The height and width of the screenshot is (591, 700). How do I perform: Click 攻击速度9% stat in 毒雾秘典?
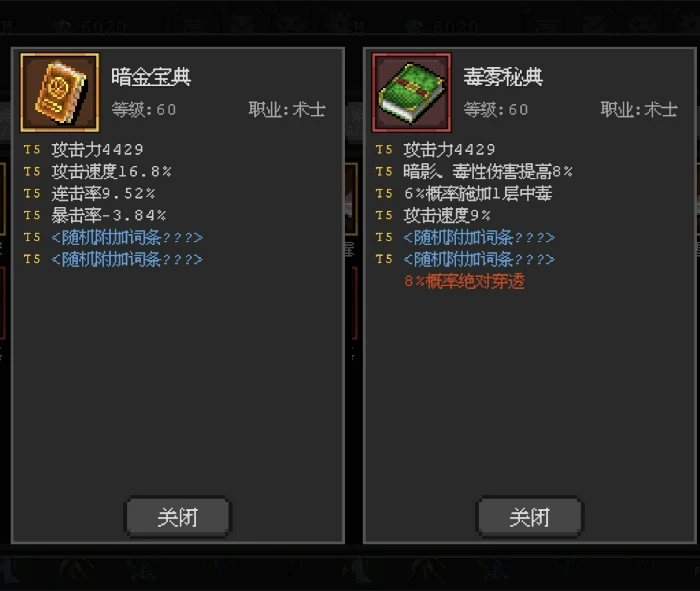[447, 215]
